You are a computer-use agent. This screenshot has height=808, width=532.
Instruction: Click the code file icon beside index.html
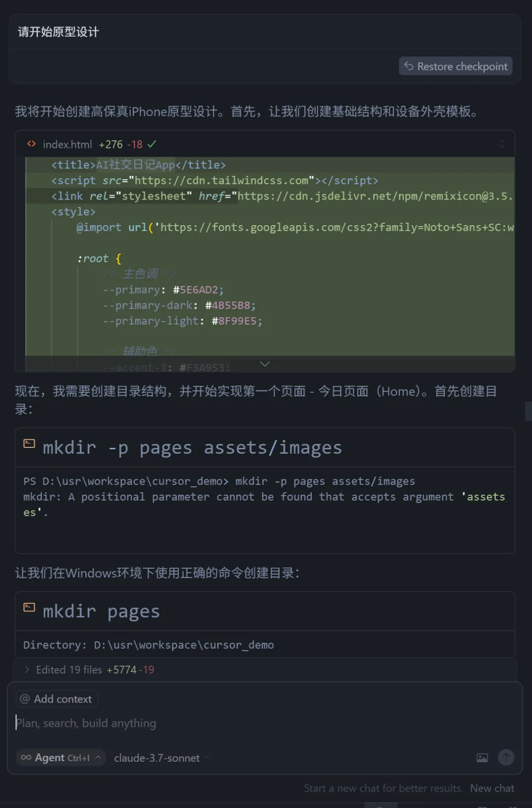[x=32, y=144]
